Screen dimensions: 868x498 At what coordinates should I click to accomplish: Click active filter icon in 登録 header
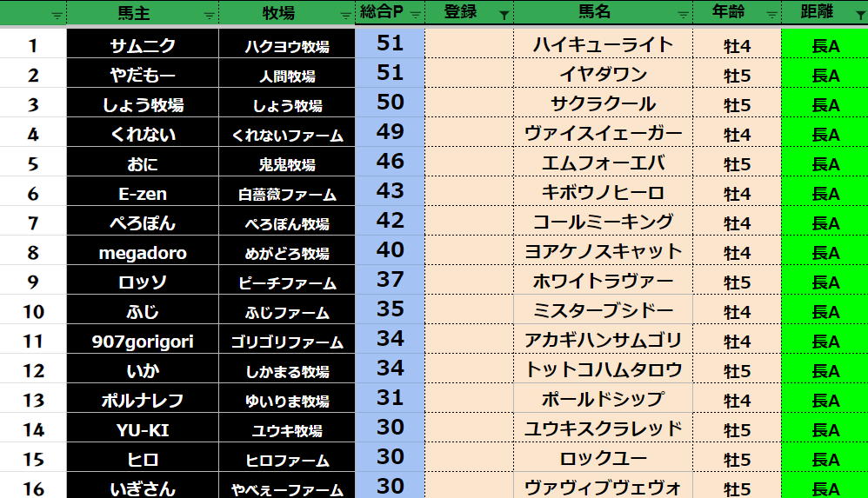(504, 15)
